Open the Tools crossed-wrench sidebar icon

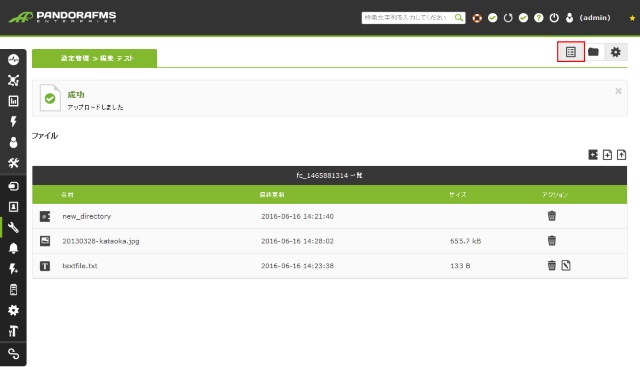[x=13, y=163]
